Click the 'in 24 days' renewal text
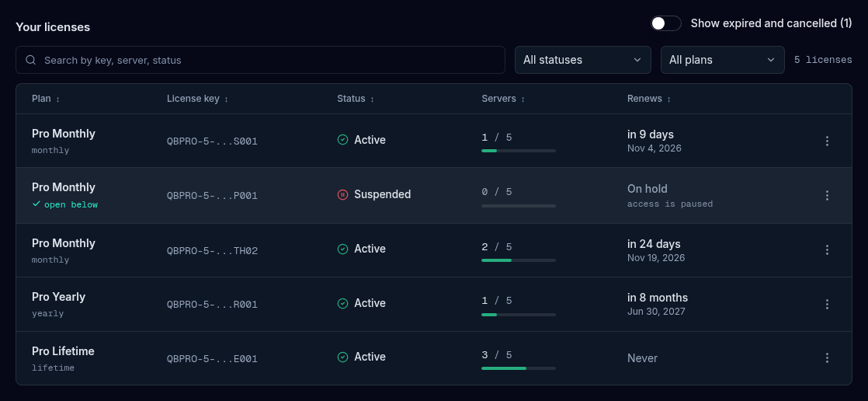The image size is (868, 401). pos(654,244)
